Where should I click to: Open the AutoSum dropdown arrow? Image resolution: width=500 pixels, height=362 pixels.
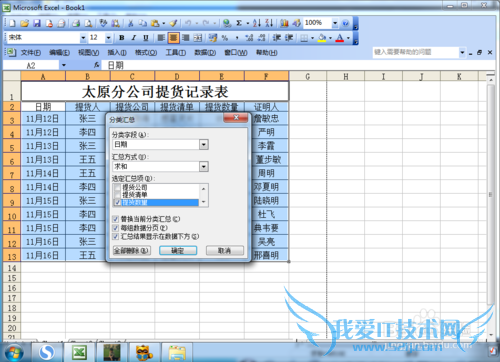click(248, 23)
